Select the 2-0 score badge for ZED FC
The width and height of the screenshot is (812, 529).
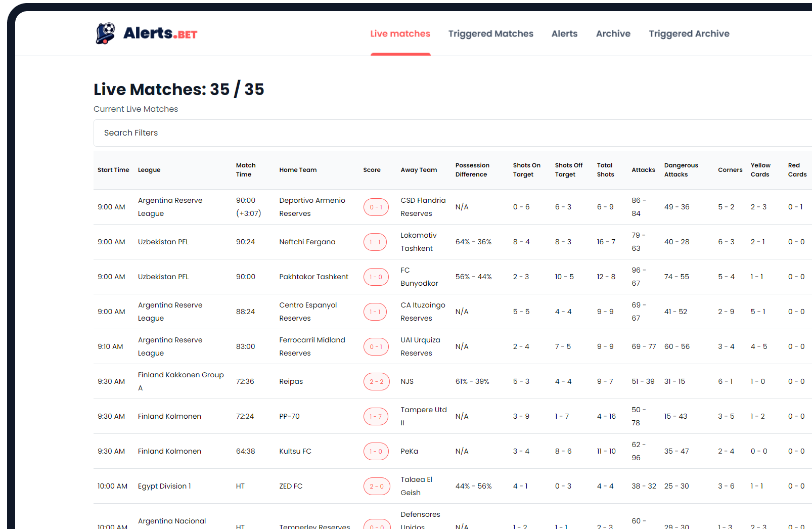point(376,487)
